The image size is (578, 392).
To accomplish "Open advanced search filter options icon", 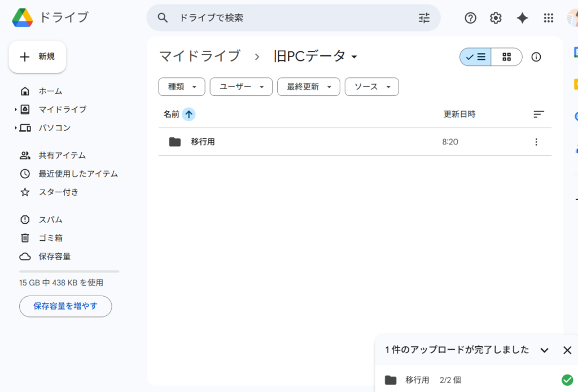I will click(x=424, y=18).
